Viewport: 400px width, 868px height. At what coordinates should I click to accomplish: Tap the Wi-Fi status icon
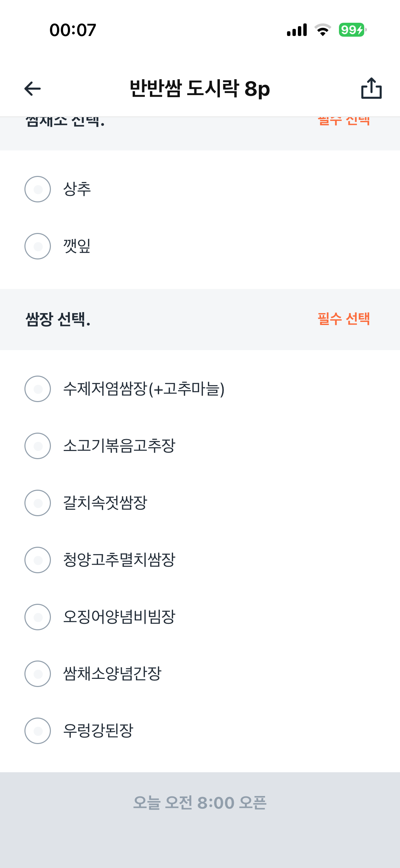[x=323, y=30]
